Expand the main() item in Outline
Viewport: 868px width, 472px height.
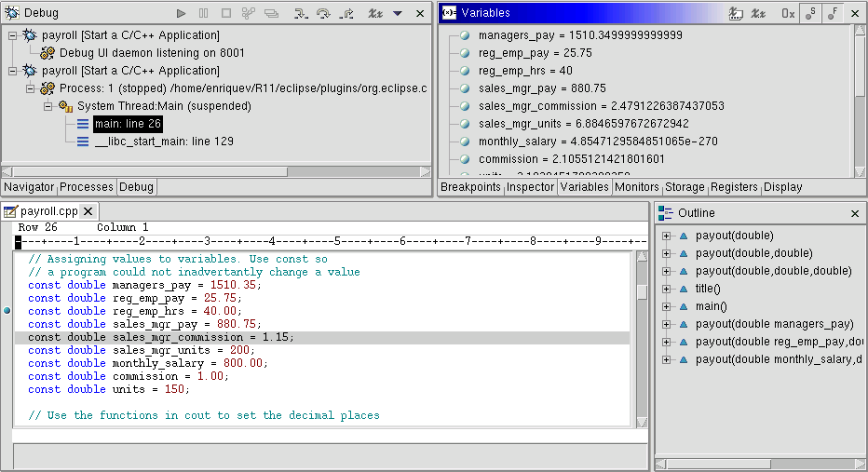coord(666,306)
